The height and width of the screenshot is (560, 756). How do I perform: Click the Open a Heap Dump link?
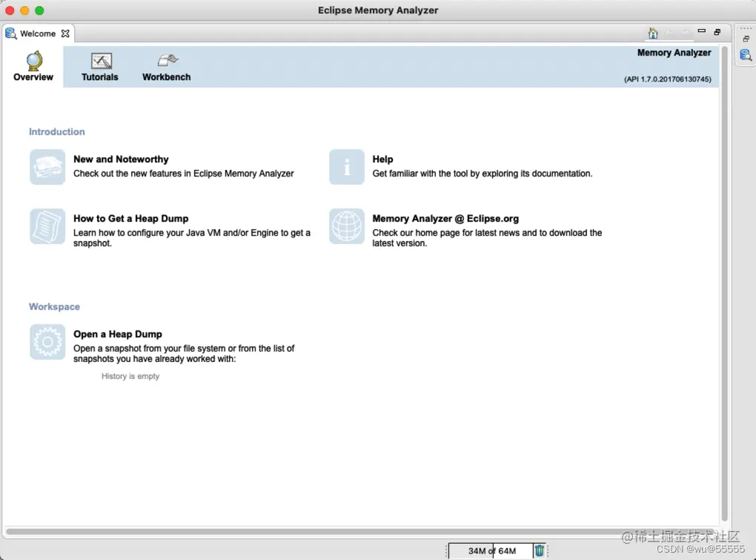[x=118, y=335]
